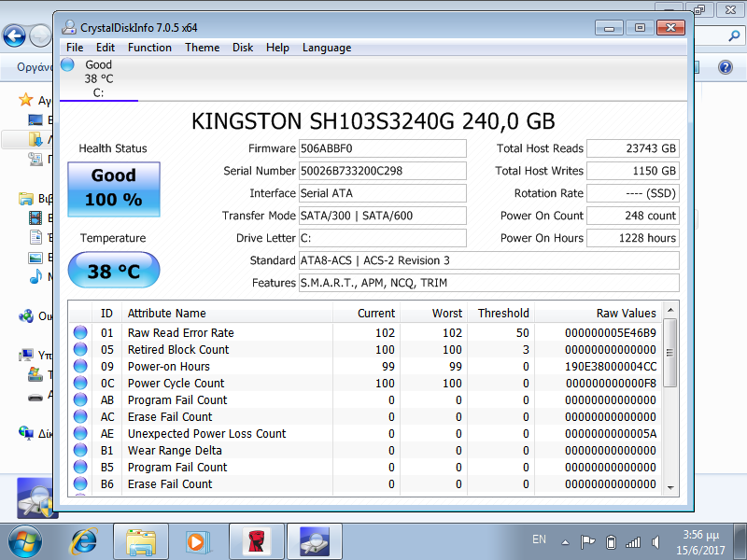Click the Rotation Rate value ---- (SSD)
Screen dimensions: 747x560
point(633,193)
